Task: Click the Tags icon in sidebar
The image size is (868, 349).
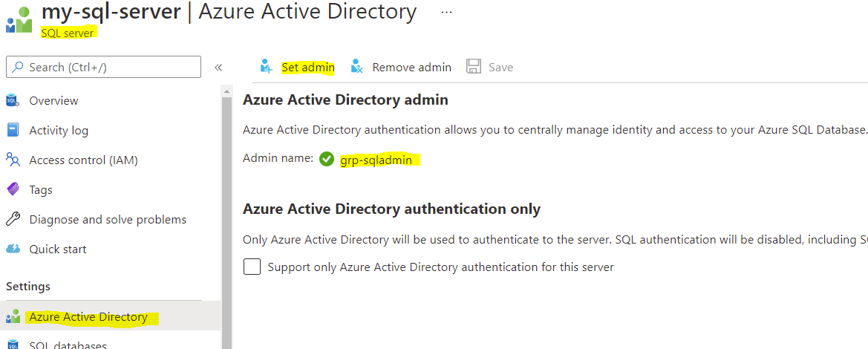Action: click(13, 189)
